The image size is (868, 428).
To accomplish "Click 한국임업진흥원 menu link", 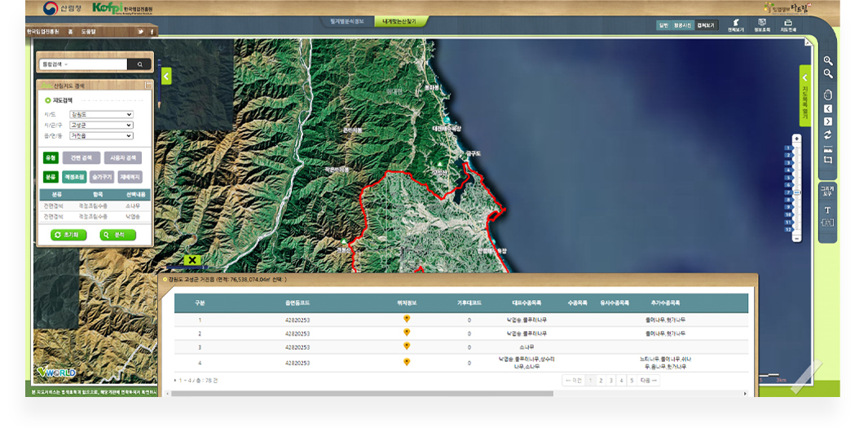I will [x=43, y=32].
